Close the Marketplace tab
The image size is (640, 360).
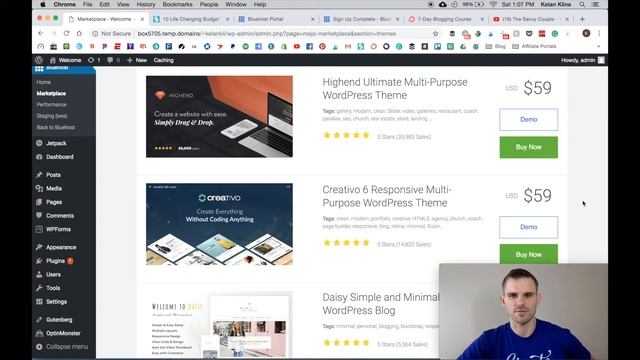coord(142,19)
